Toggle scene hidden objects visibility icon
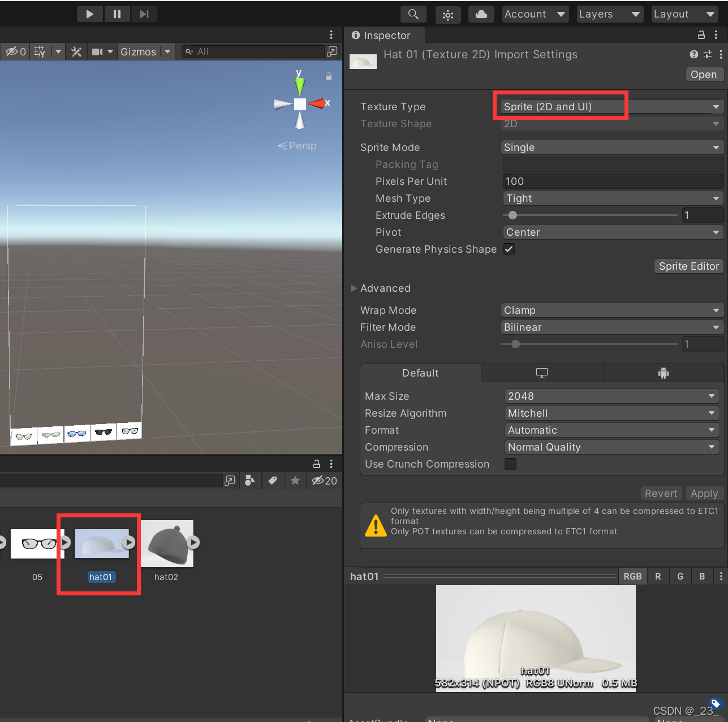Viewport: 728px width, 722px height. (x=16, y=51)
